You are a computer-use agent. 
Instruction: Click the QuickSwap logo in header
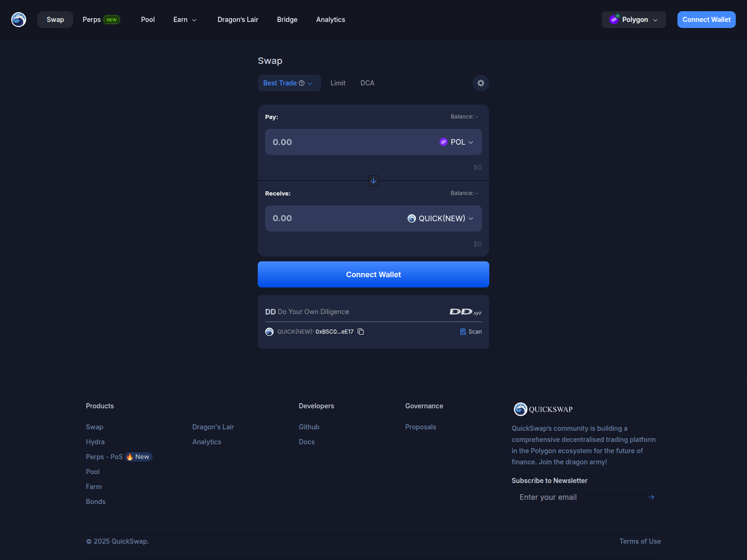pyautogui.click(x=19, y=20)
